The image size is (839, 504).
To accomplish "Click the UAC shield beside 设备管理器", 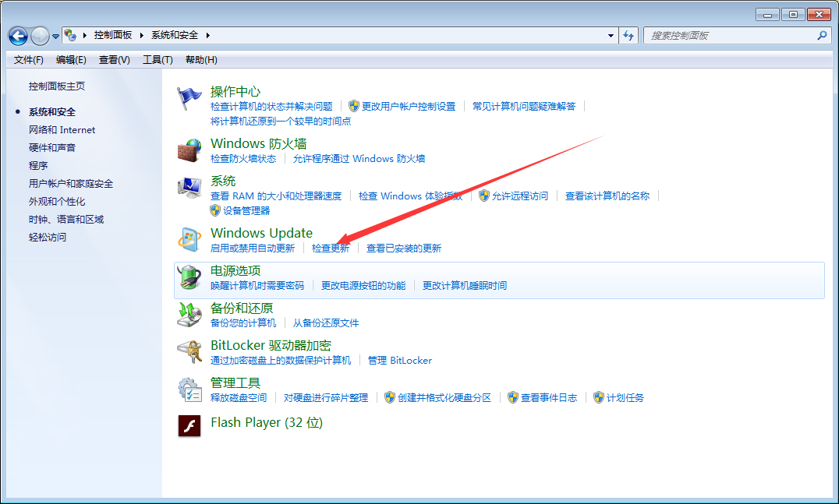I will click(x=217, y=210).
